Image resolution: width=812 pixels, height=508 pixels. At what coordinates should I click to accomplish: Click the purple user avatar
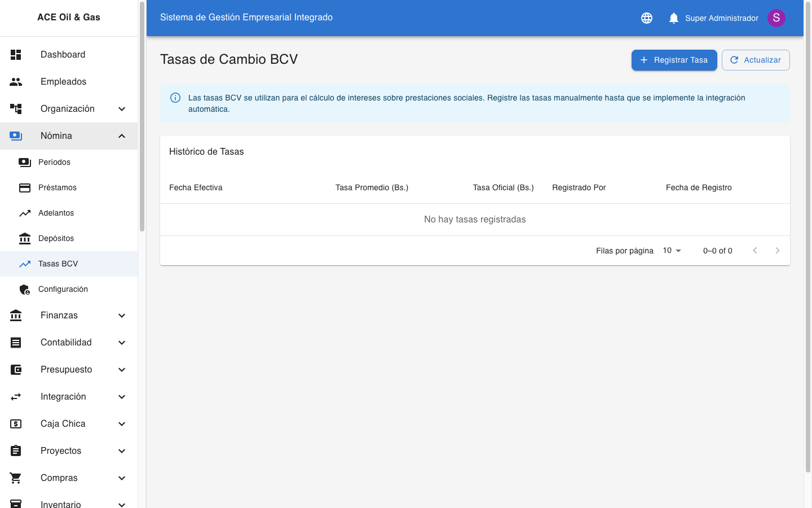click(776, 18)
